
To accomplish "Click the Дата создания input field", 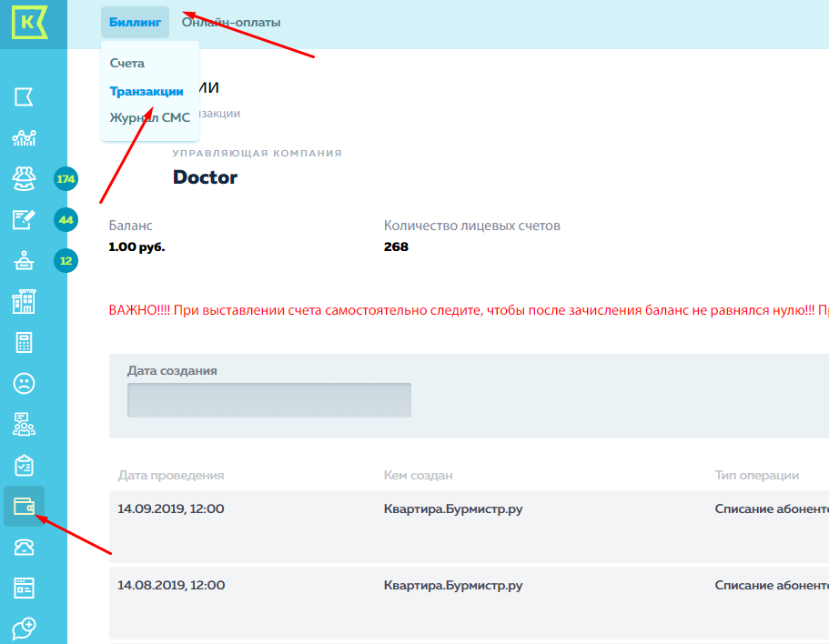I will click(x=269, y=400).
